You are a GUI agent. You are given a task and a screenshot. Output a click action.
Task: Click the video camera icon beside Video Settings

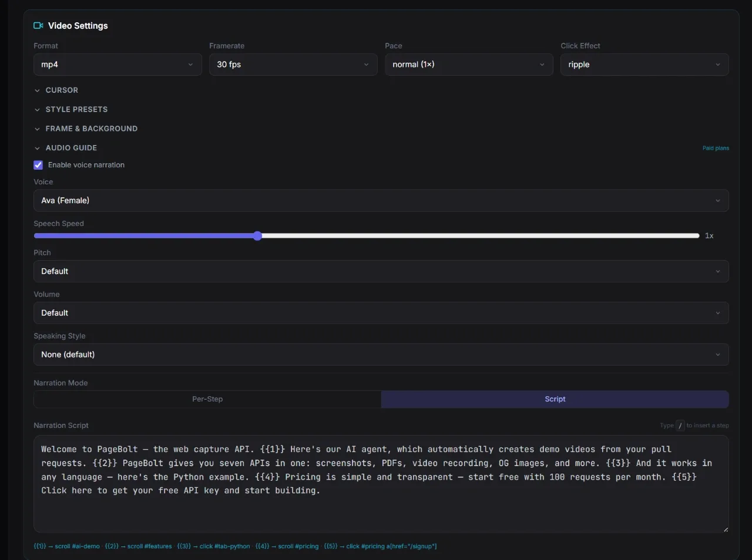38,26
